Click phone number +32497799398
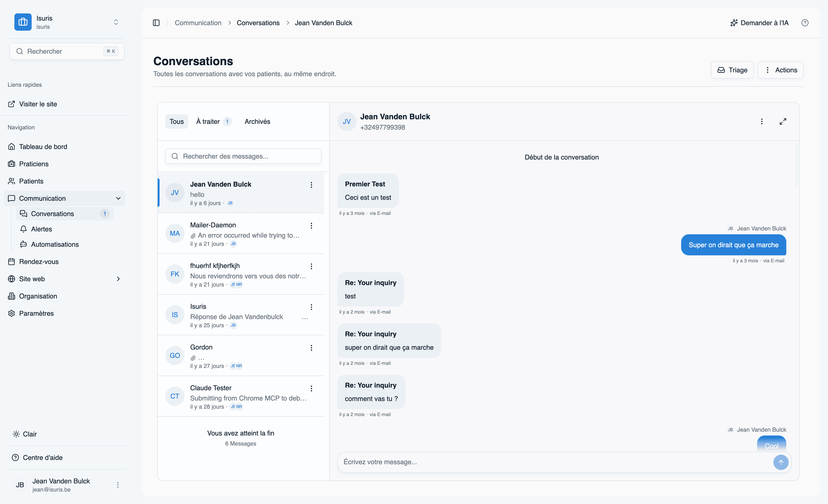The width and height of the screenshot is (828, 504). (382, 127)
